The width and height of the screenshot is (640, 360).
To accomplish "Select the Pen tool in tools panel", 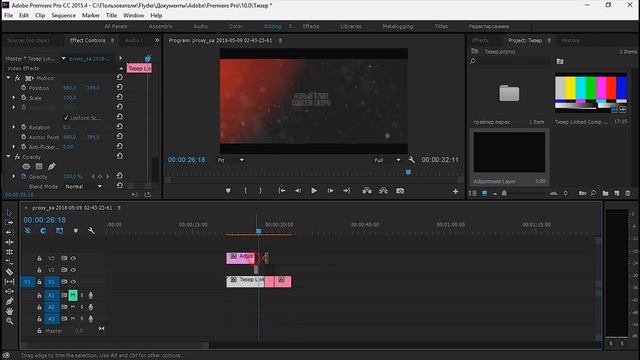I will point(9,301).
